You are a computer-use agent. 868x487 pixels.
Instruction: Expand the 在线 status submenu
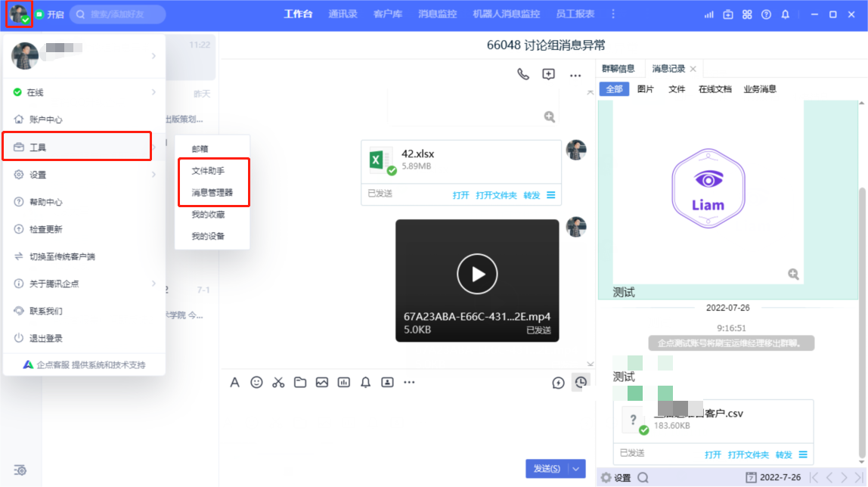click(153, 92)
